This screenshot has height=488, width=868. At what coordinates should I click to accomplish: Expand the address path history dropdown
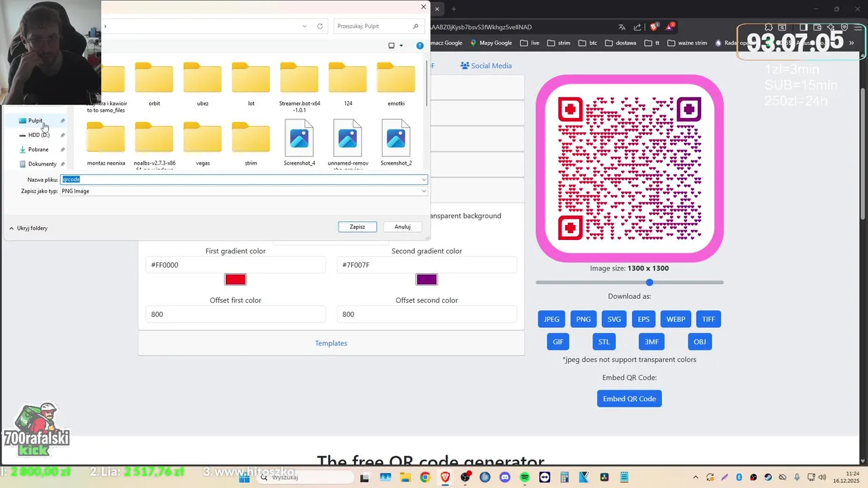click(x=305, y=26)
